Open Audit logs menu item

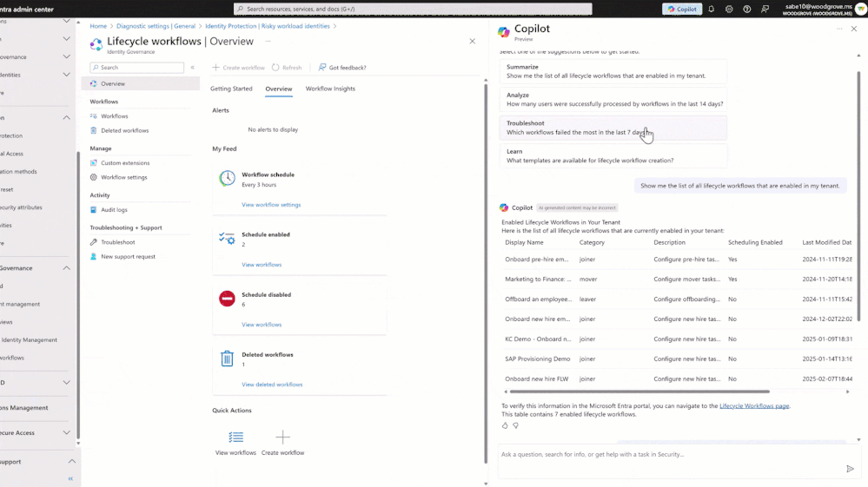tap(114, 210)
